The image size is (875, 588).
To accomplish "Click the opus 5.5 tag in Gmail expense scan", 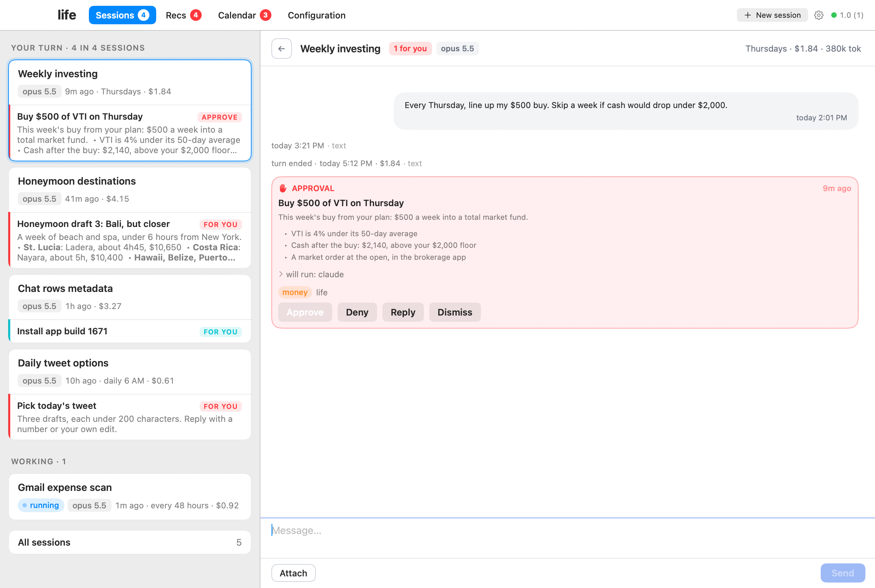I will (x=89, y=505).
